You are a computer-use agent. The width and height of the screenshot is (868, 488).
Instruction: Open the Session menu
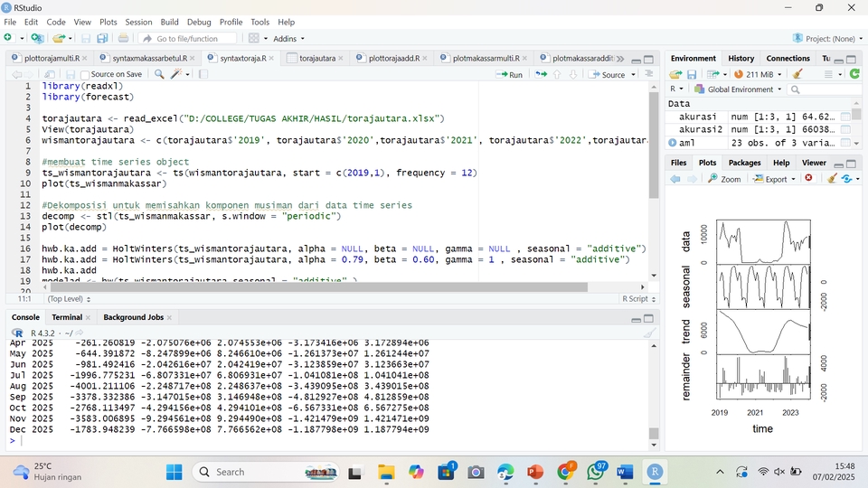[x=138, y=22]
